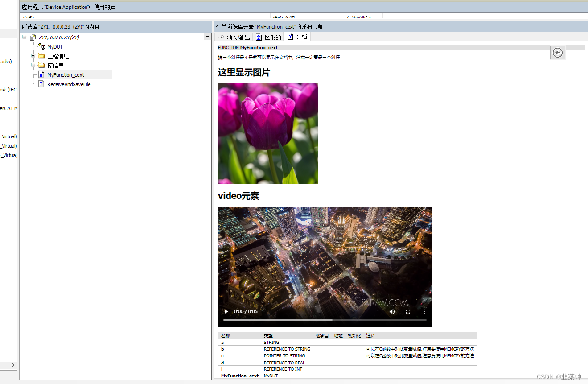This screenshot has width=588, height=384.
Task: Click the MyFunction_cext document icon
Action: click(41, 75)
